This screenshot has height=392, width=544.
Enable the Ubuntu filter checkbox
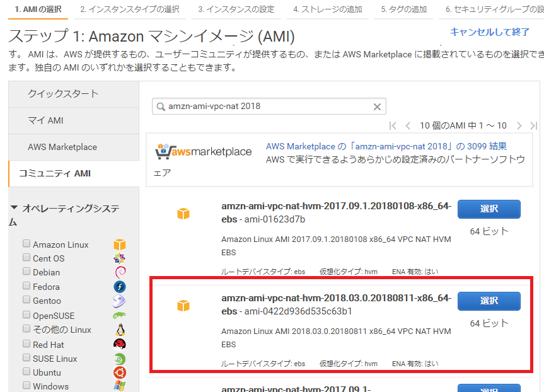point(26,372)
